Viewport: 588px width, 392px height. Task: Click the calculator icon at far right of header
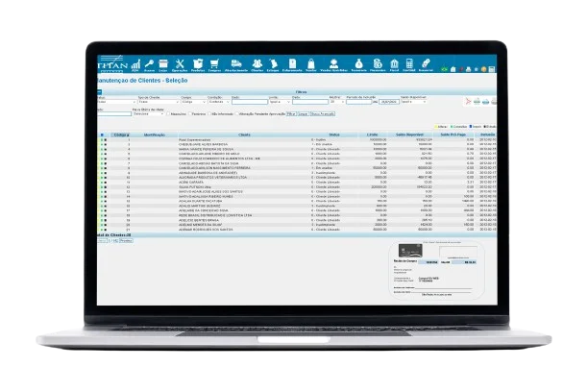click(492, 69)
